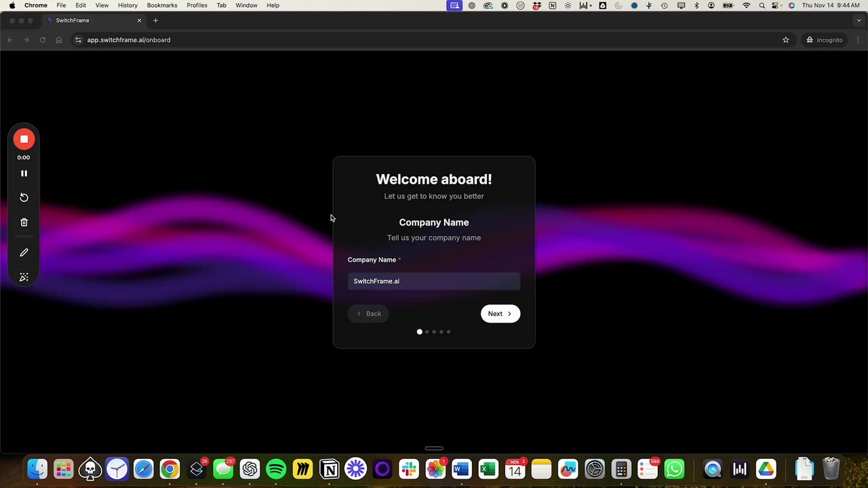Open Notes from the Dock
Viewport: 868px width, 488px height.
(541, 469)
